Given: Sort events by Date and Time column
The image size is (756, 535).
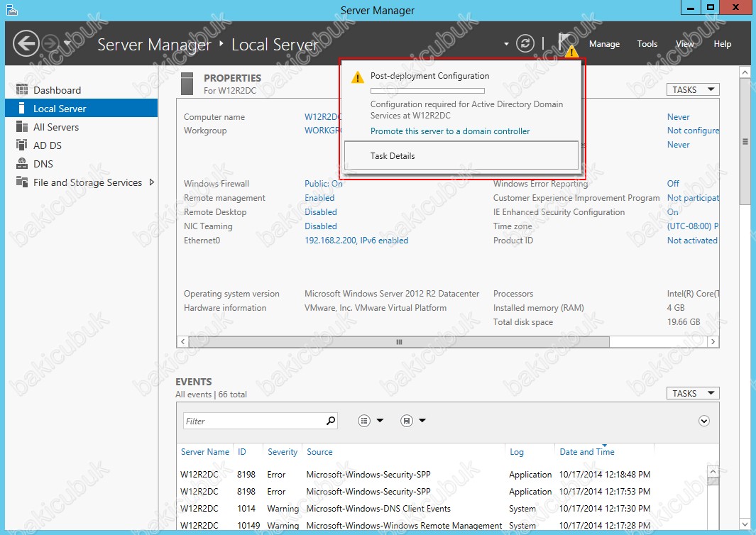Looking at the screenshot, I should point(587,451).
